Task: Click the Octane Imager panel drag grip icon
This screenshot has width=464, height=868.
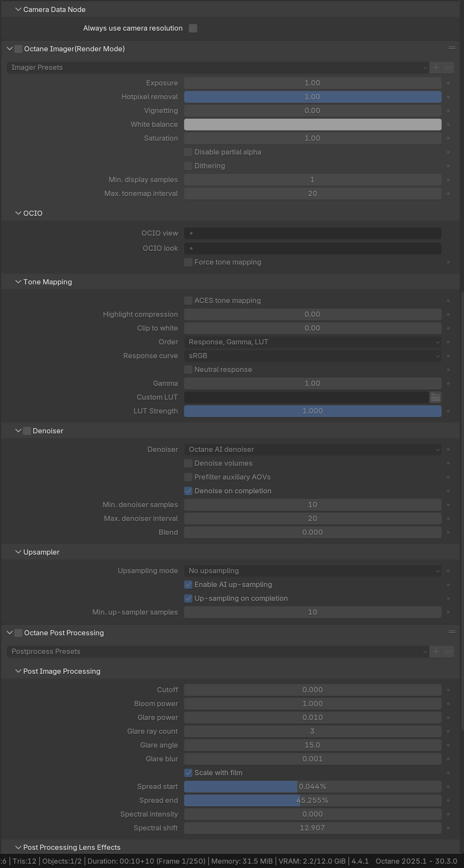Action: 452,48
